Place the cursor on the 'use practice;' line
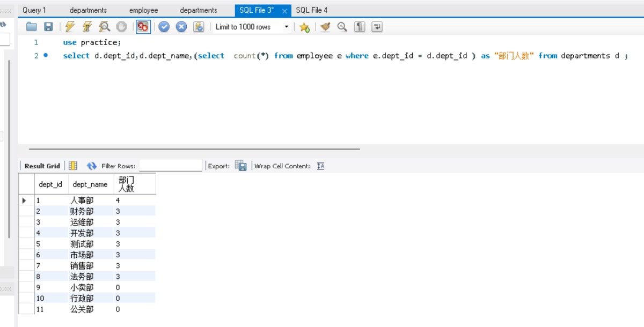Screen dimensions: 644x327 (92, 42)
